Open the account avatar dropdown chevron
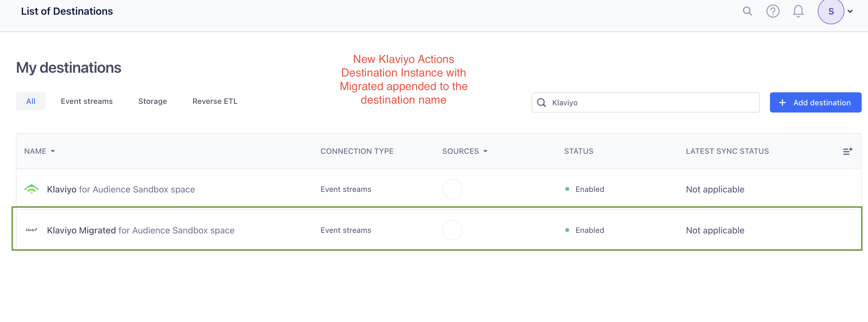This screenshot has height=322, width=868. coord(850,11)
